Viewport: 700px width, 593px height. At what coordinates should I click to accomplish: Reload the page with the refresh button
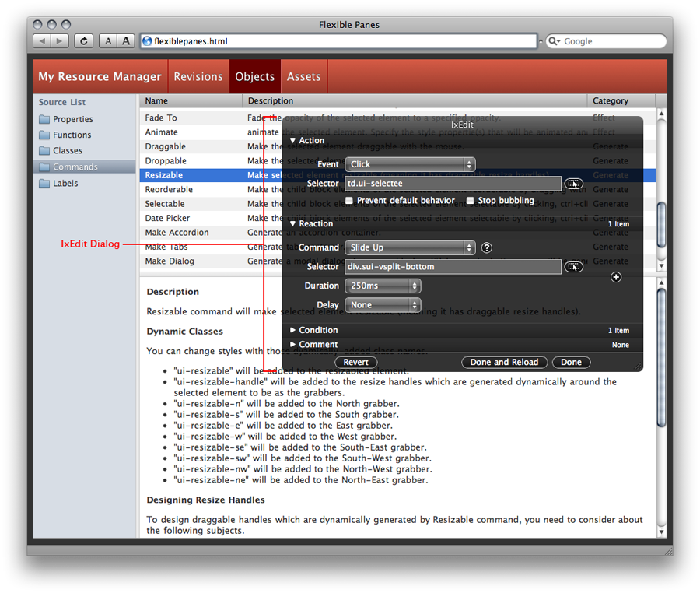(x=84, y=41)
